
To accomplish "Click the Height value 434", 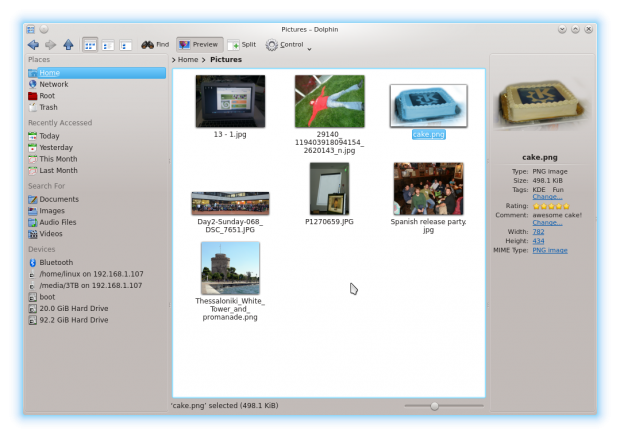I will click(538, 241).
